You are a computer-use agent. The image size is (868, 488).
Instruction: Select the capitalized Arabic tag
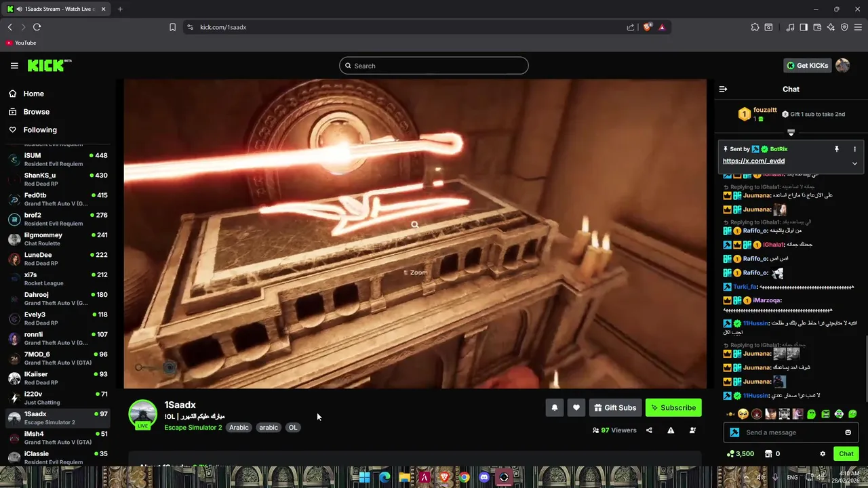point(239,428)
